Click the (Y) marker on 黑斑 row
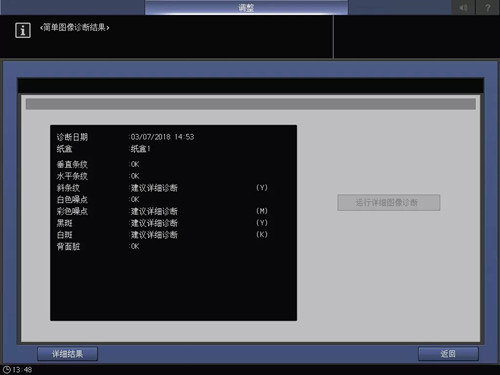Image resolution: width=500 pixels, height=375 pixels. 262,223
